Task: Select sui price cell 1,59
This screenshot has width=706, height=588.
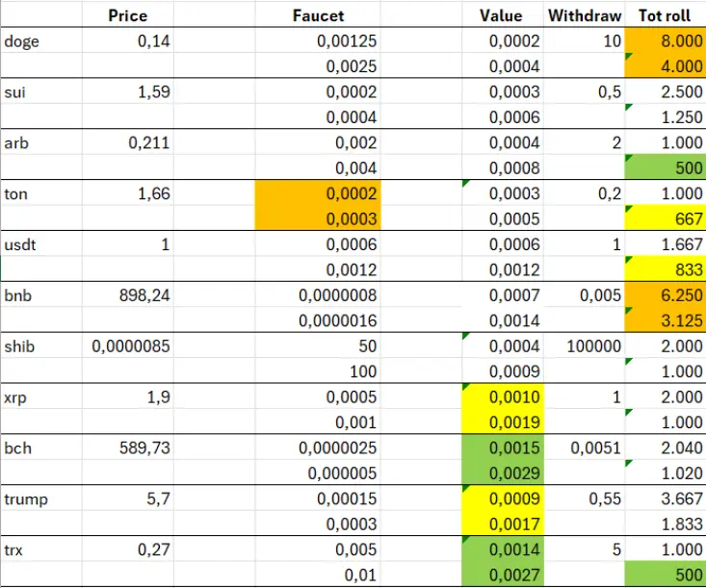Action: coord(128,91)
